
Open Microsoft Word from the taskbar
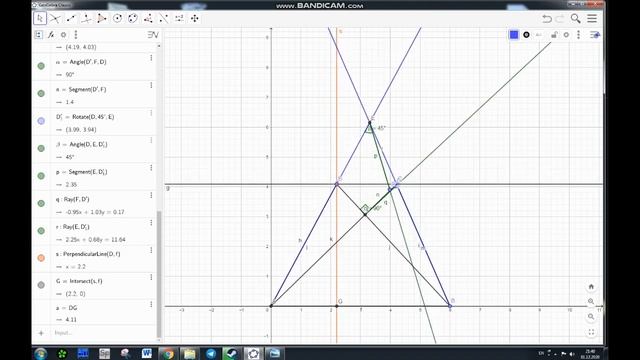(147, 353)
